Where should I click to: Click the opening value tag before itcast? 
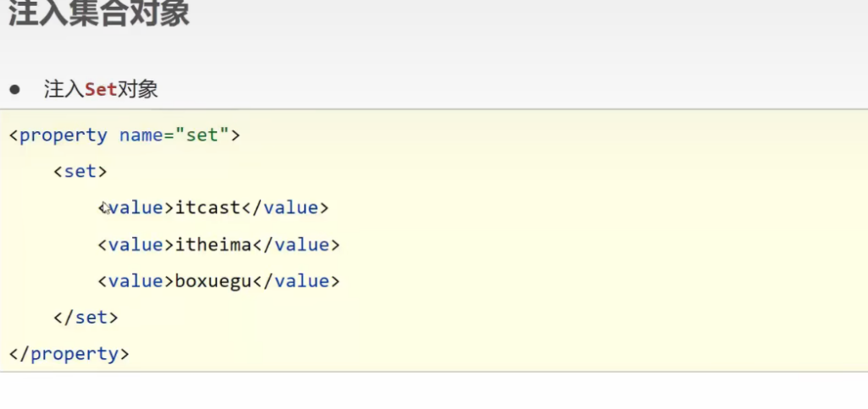(x=136, y=207)
